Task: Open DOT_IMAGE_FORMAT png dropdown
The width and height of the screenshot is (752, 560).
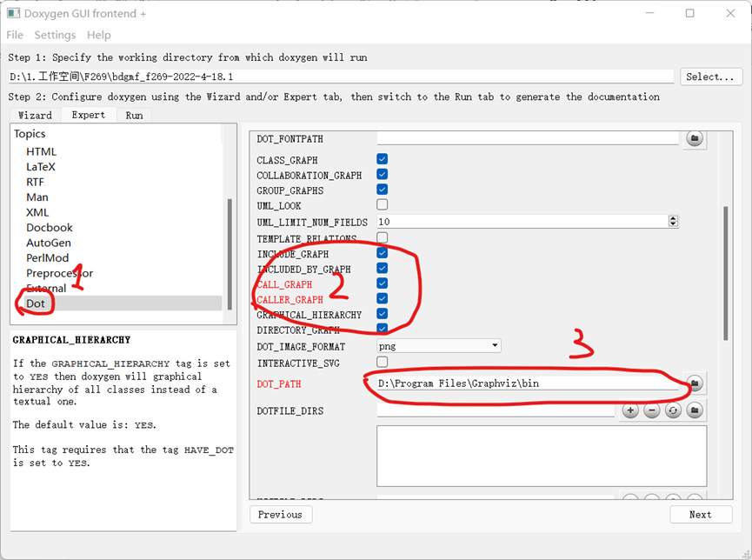Action: [439, 346]
